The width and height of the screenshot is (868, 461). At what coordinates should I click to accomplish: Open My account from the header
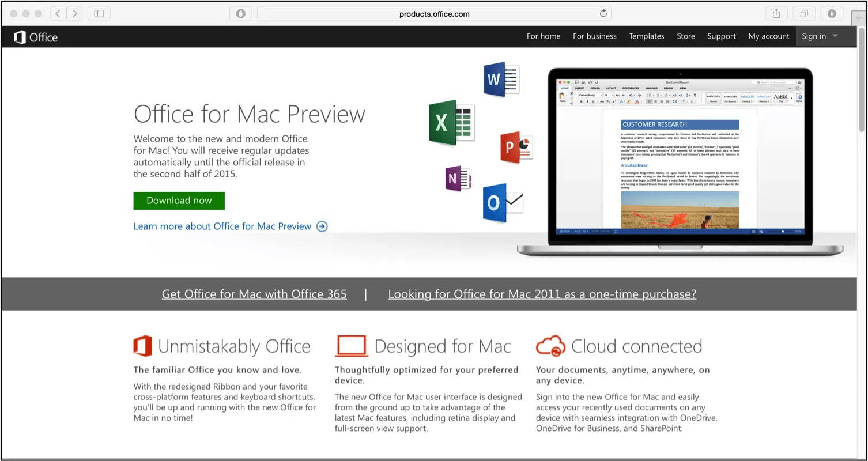769,36
